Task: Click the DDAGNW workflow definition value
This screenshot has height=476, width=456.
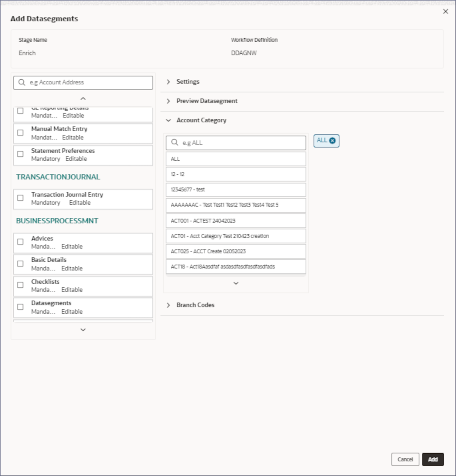Action: [x=244, y=53]
